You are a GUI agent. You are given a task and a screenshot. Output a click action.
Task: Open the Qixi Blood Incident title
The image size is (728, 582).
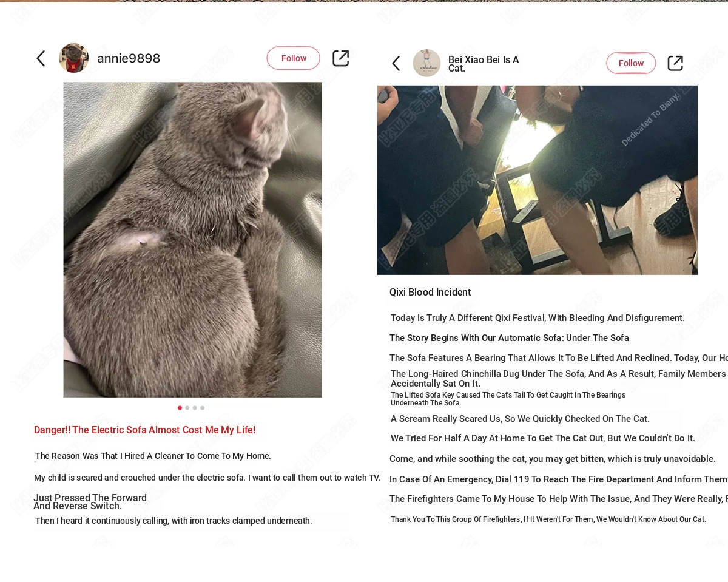(430, 293)
